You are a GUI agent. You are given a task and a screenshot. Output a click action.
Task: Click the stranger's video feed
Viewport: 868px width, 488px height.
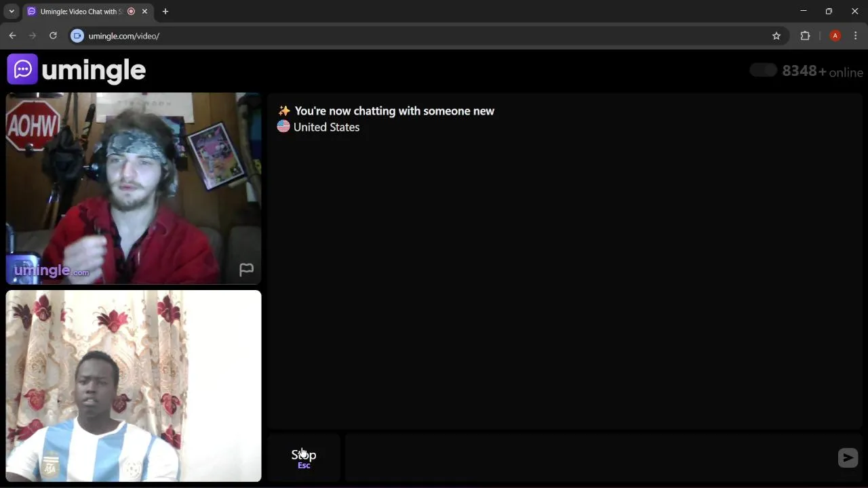(134, 188)
